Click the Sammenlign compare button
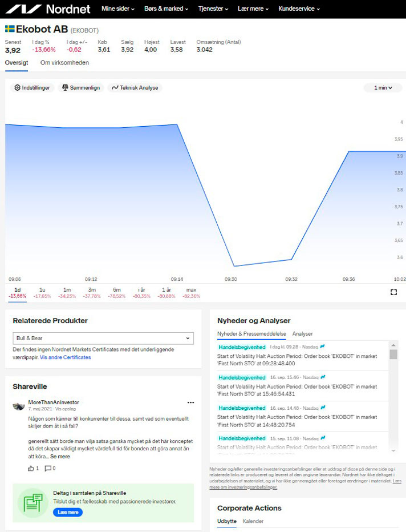 [81, 87]
